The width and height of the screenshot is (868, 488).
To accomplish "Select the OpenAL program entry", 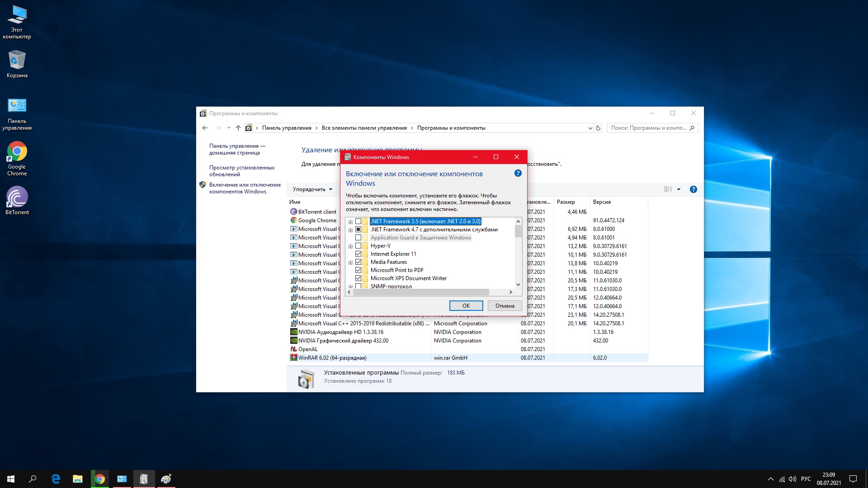I will point(468,349).
